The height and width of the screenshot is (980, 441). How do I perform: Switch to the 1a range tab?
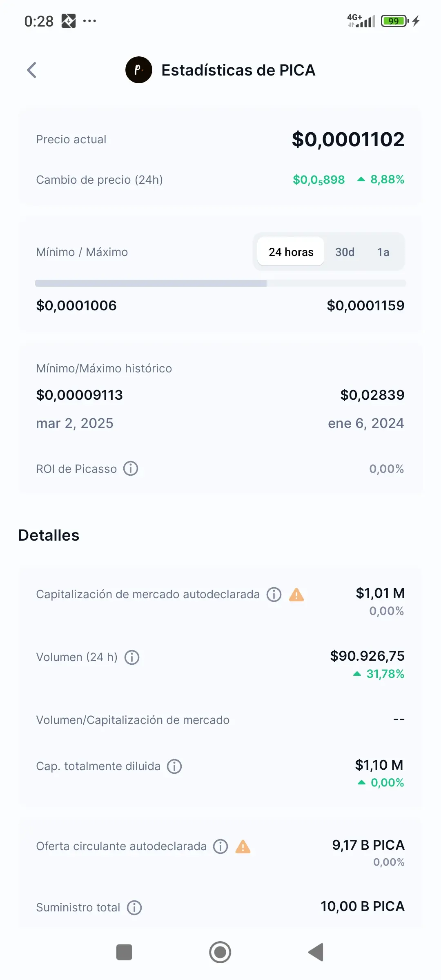pos(383,252)
